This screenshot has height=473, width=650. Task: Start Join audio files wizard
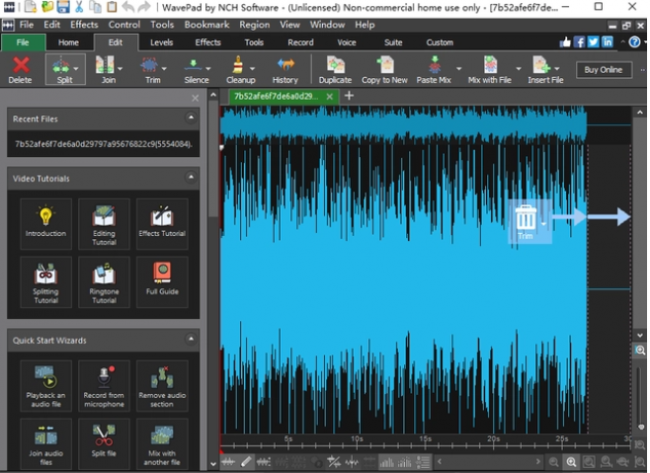pos(46,444)
